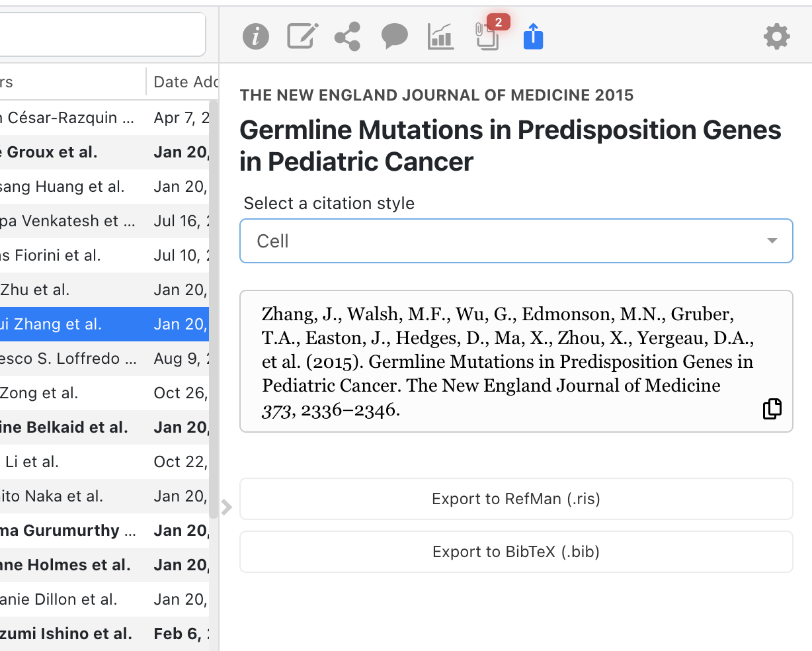Open the paper info panel
812x651 pixels.
pos(256,36)
